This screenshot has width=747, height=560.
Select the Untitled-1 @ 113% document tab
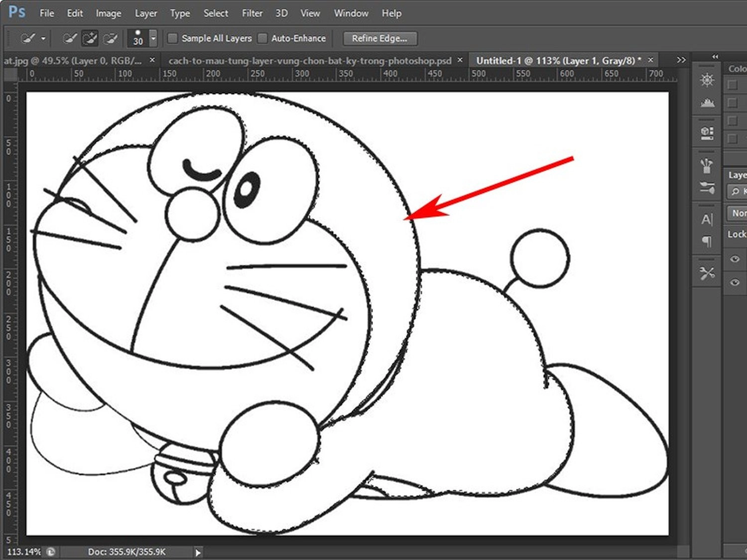point(559,61)
